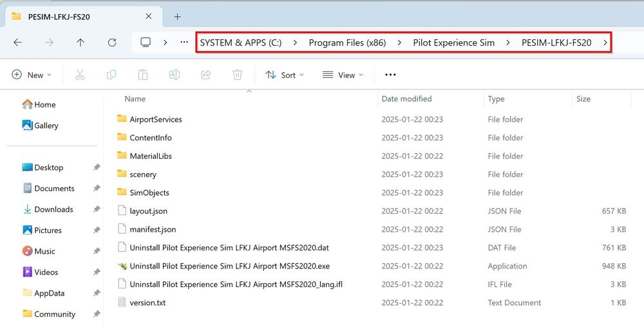Click the pin icon next to Desktop
Screen dimensions: 644x327
tap(97, 167)
